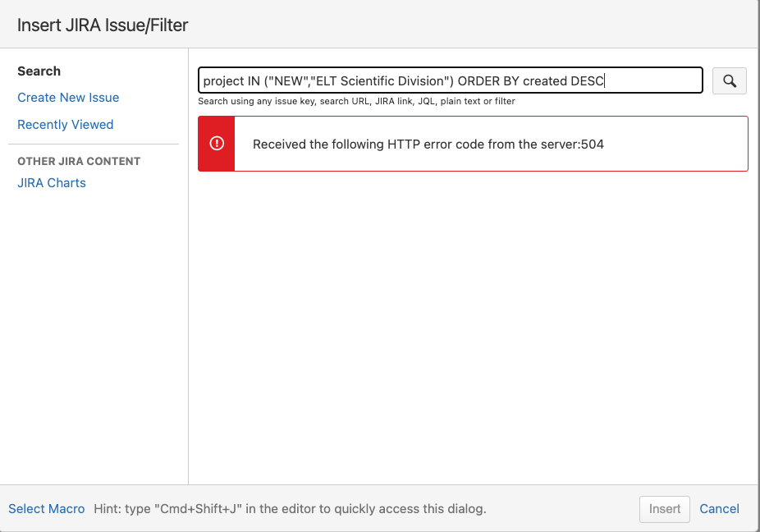Select the Search tab in sidebar
This screenshot has width=760, height=532.
(x=39, y=71)
